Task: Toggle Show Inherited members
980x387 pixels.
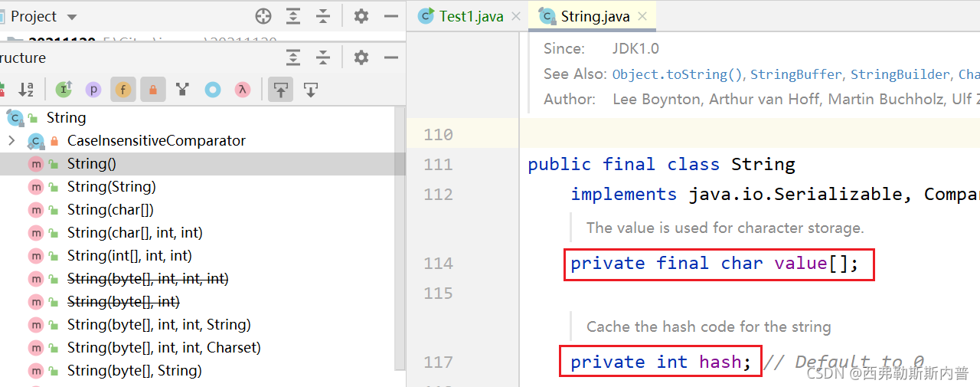Action: pos(64,90)
